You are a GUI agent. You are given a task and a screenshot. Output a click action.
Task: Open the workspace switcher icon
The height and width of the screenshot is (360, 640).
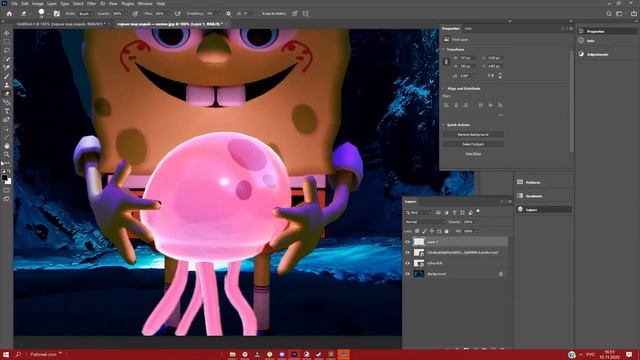point(619,13)
